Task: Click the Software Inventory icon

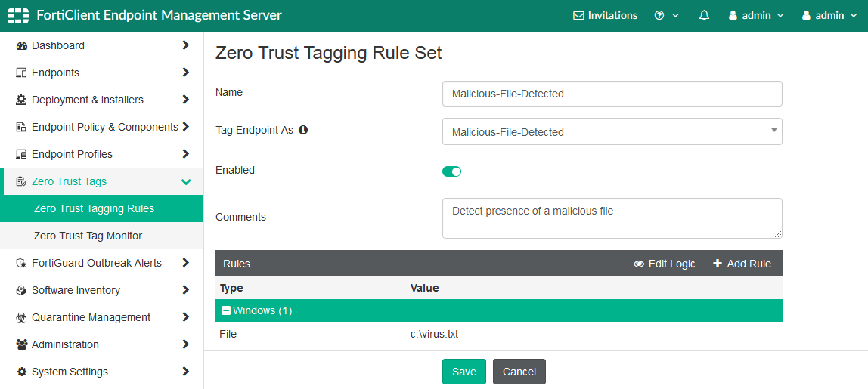Action: coord(21,291)
